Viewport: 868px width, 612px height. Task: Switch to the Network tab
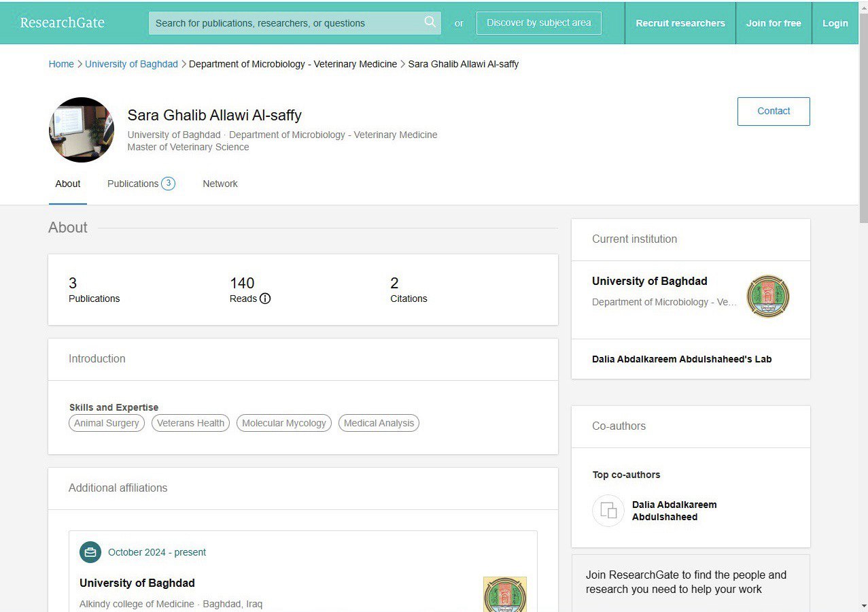[220, 184]
